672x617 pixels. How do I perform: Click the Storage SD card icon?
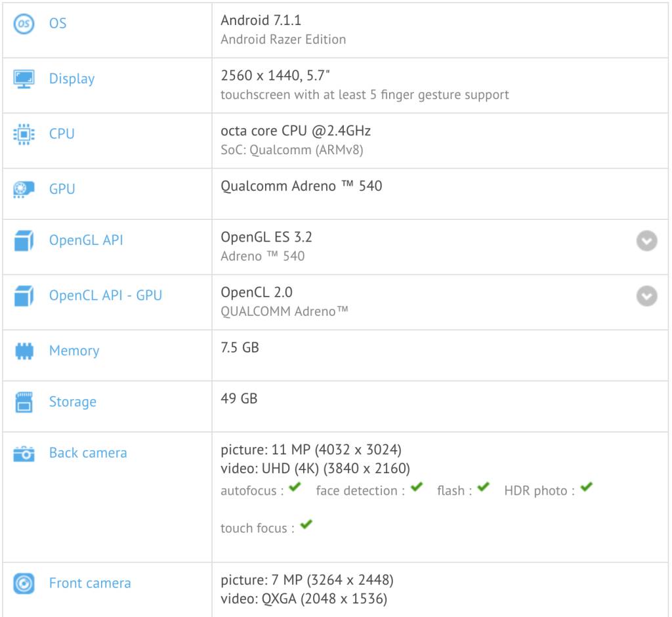24,402
